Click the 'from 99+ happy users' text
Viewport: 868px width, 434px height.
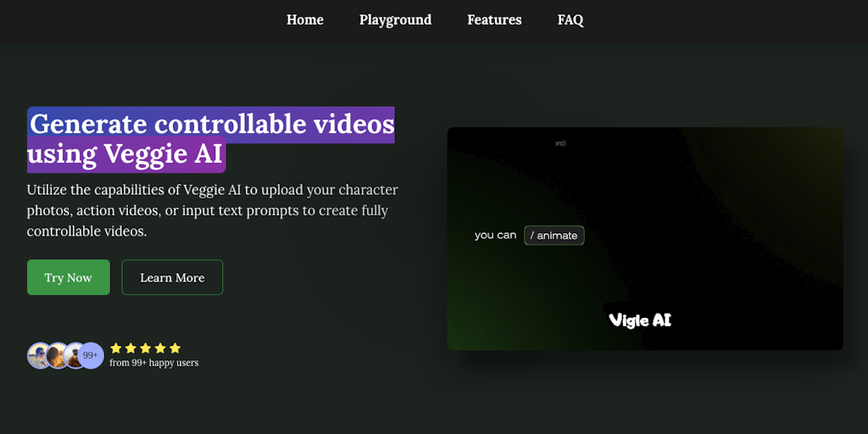point(154,363)
